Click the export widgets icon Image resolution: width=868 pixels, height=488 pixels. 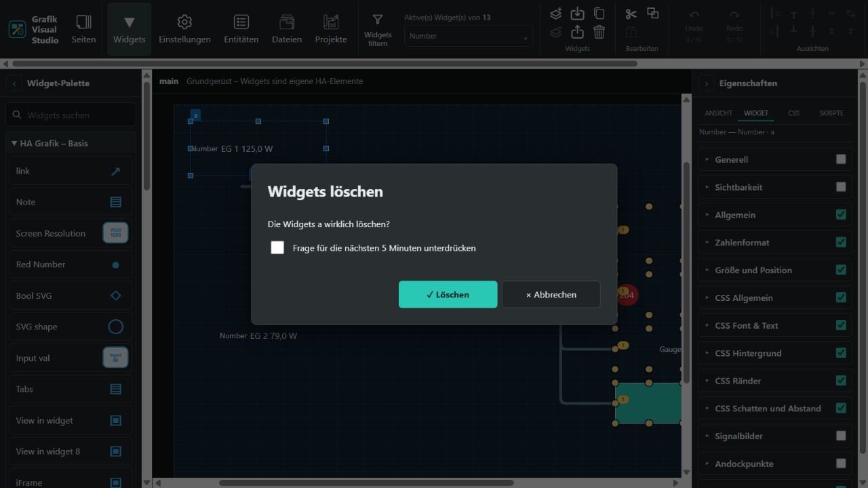coord(577,32)
